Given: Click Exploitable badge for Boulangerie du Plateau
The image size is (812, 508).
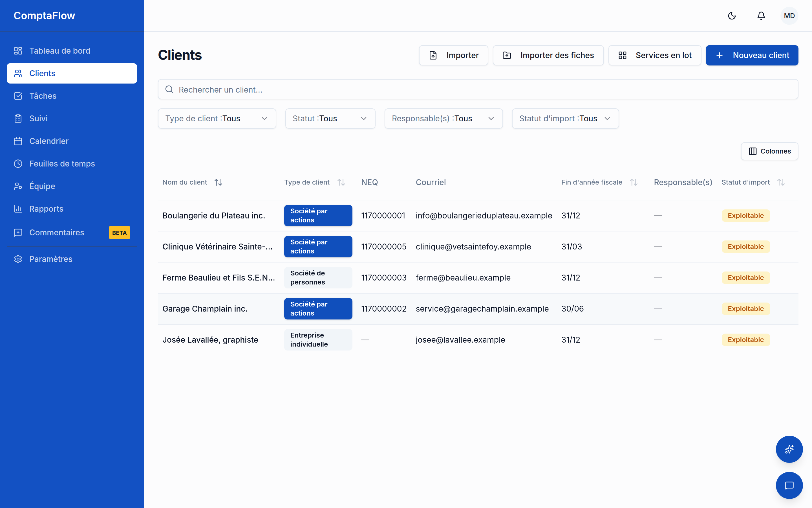Looking at the screenshot, I should (x=745, y=216).
